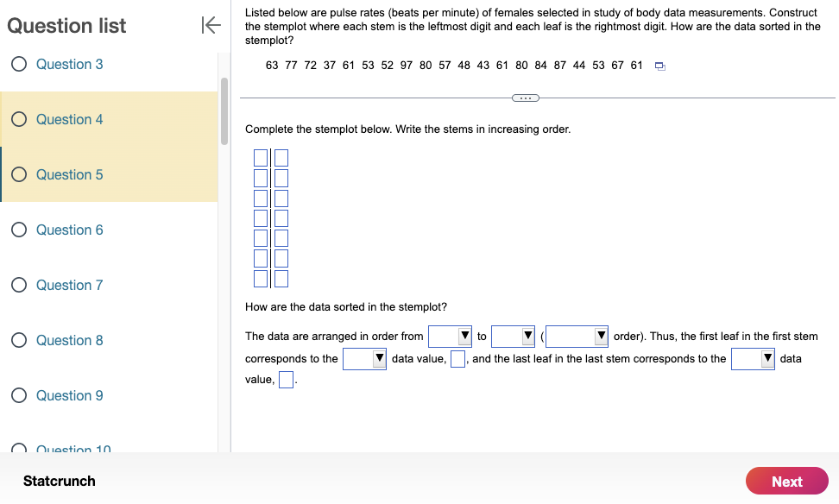Screen dimensions: 839x504
Task: Open the last stem data value dropdown
Action: point(753,357)
